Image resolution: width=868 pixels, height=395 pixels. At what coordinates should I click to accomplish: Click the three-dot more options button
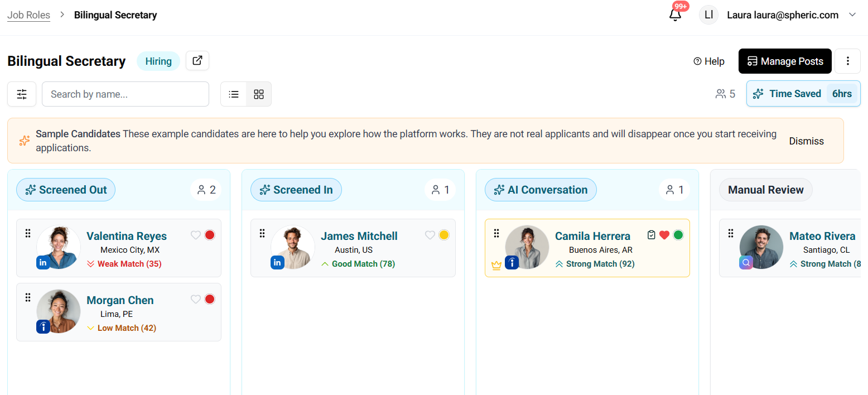pyautogui.click(x=847, y=61)
